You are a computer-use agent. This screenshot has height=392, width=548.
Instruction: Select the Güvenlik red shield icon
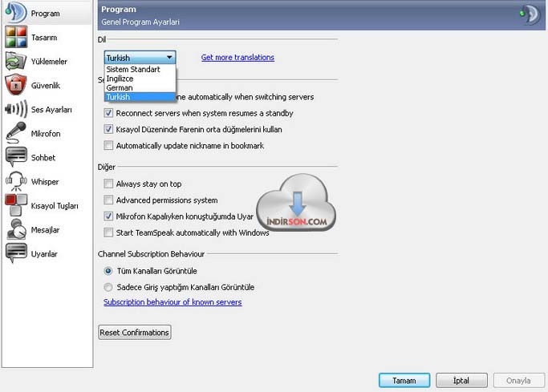(16, 85)
